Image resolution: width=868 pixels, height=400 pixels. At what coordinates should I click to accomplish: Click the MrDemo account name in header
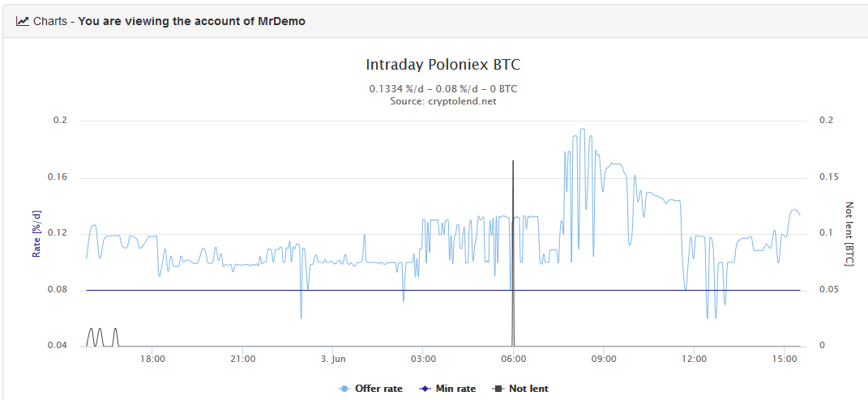click(x=283, y=21)
